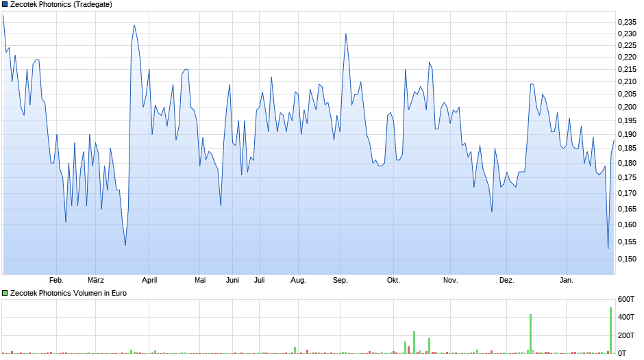Click the 0,150 price axis value
The width and height of the screenshot is (644, 360).
(627, 259)
